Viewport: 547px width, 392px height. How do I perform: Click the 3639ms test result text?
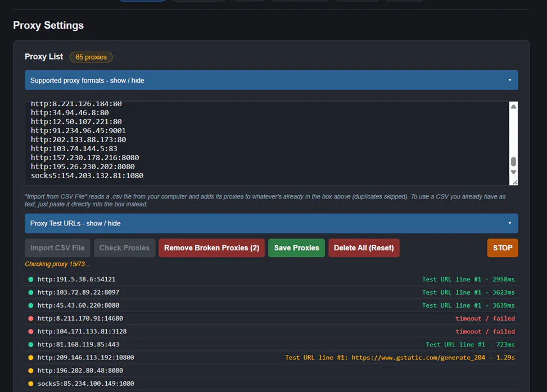point(468,305)
